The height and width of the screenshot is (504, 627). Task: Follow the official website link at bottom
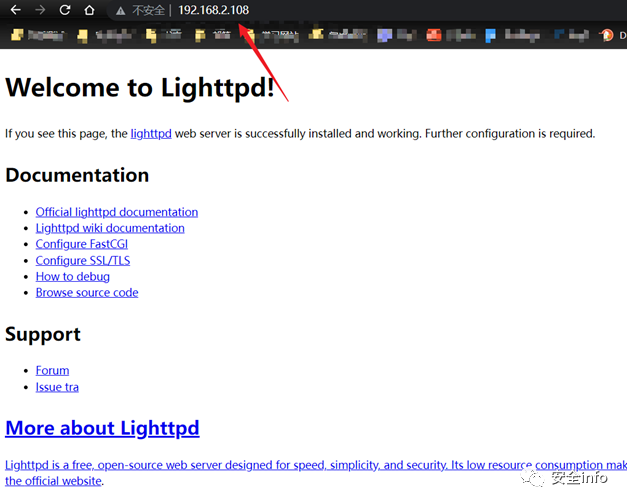click(53, 481)
